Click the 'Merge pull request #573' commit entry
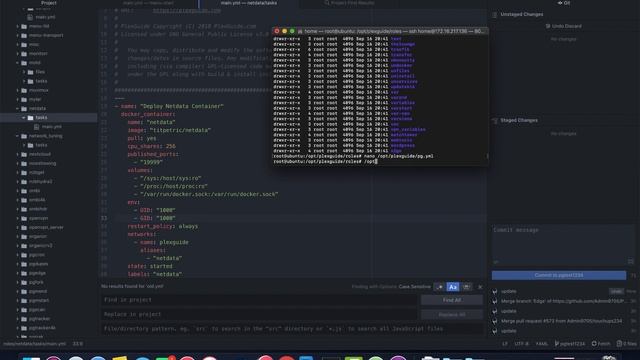 [561, 321]
